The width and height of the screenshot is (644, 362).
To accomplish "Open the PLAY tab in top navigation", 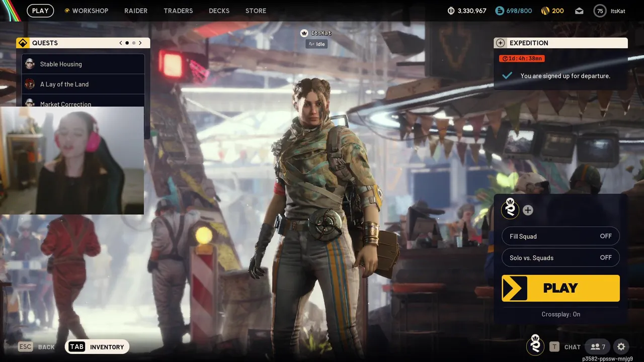I will click(40, 11).
